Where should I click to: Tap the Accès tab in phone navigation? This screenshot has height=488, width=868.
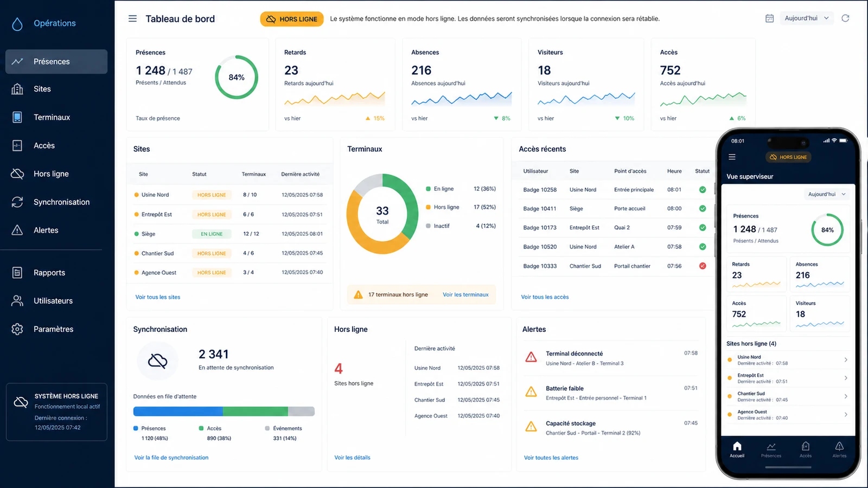[806, 450]
